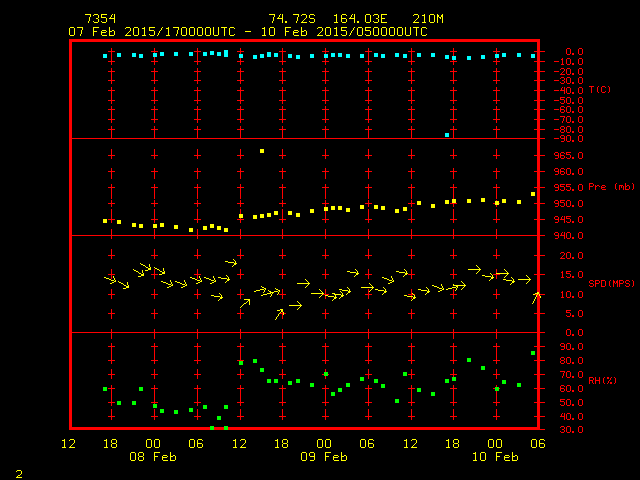Click the RH(%) humidity axis title
Screen dimensions: 640x480
pos(602,380)
